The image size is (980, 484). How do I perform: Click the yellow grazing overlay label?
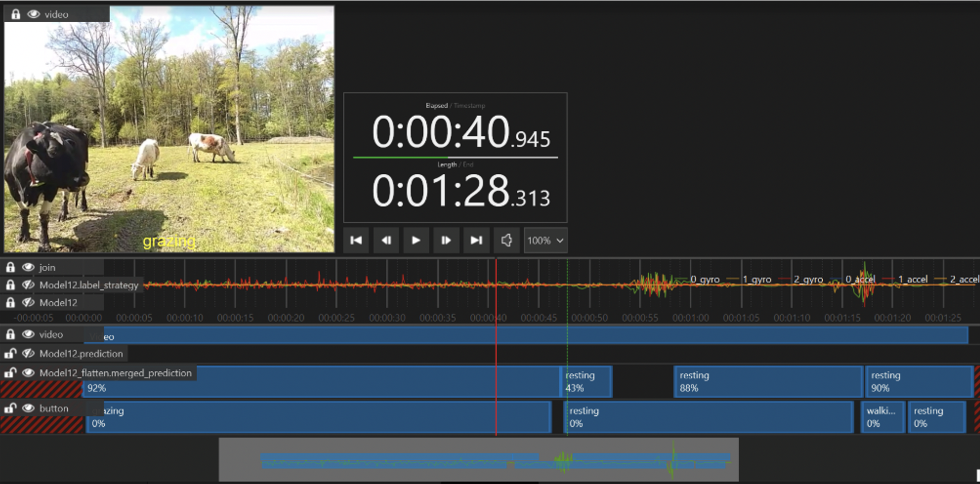pos(169,241)
